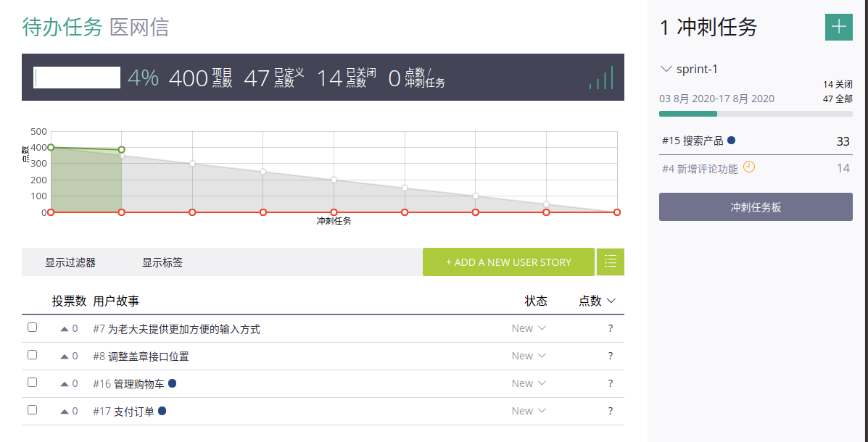Upvote user story #7 arrow

(x=65, y=329)
